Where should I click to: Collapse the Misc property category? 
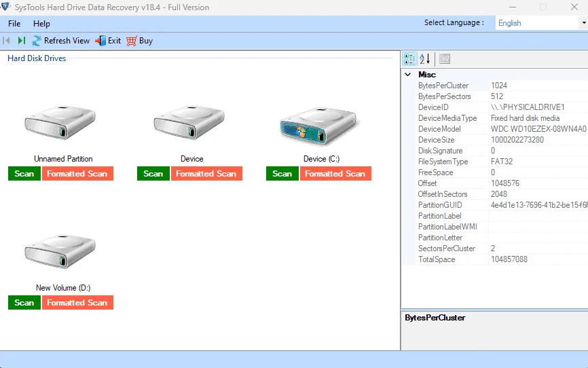tap(408, 75)
